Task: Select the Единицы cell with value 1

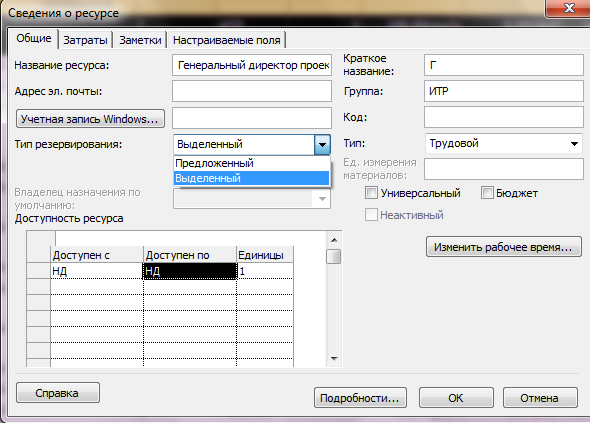Action: tap(265, 271)
